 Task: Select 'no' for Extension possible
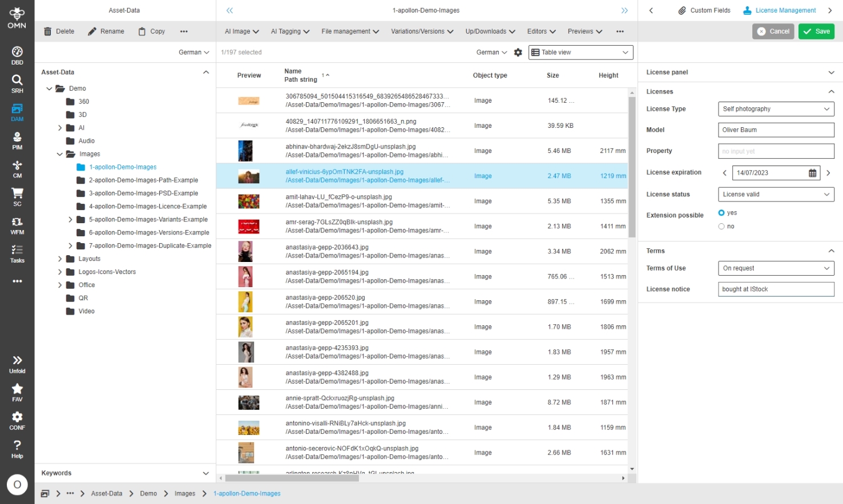(721, 227)
